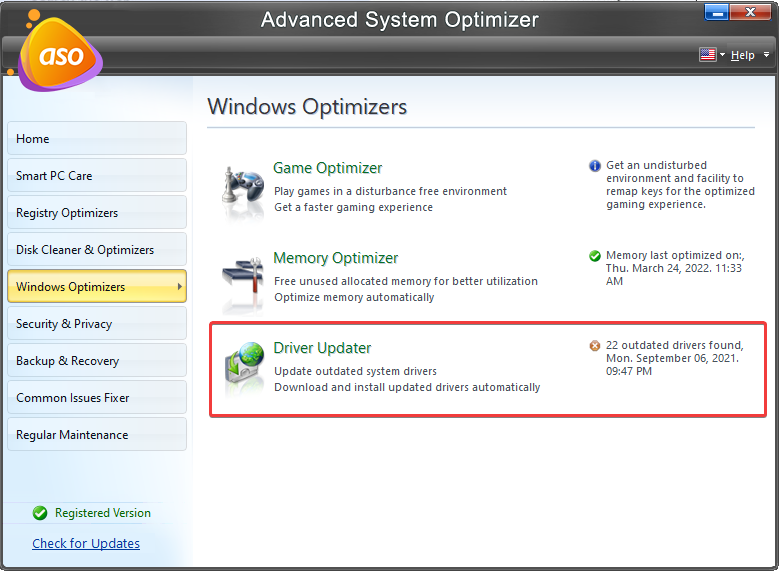Open Backup & Recovery section
The width and height of the screenshot is (781, 571).
tap(97, 360)
